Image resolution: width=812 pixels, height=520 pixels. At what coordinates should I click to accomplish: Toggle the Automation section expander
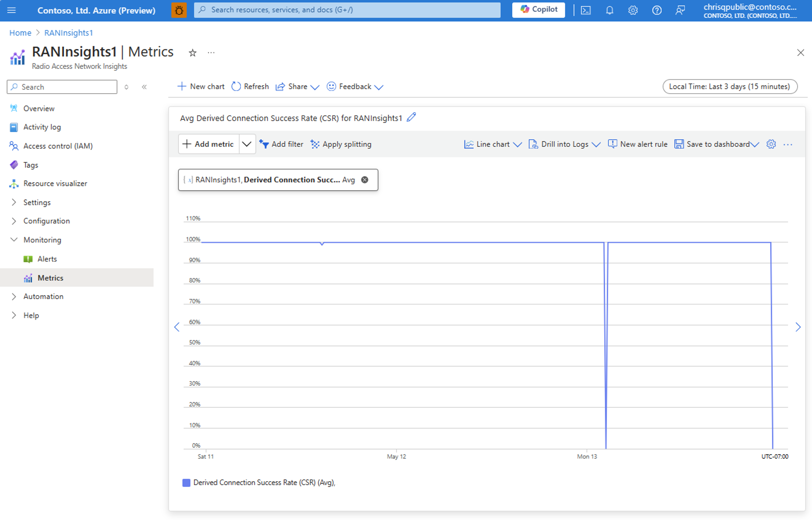tap(13, 296)
